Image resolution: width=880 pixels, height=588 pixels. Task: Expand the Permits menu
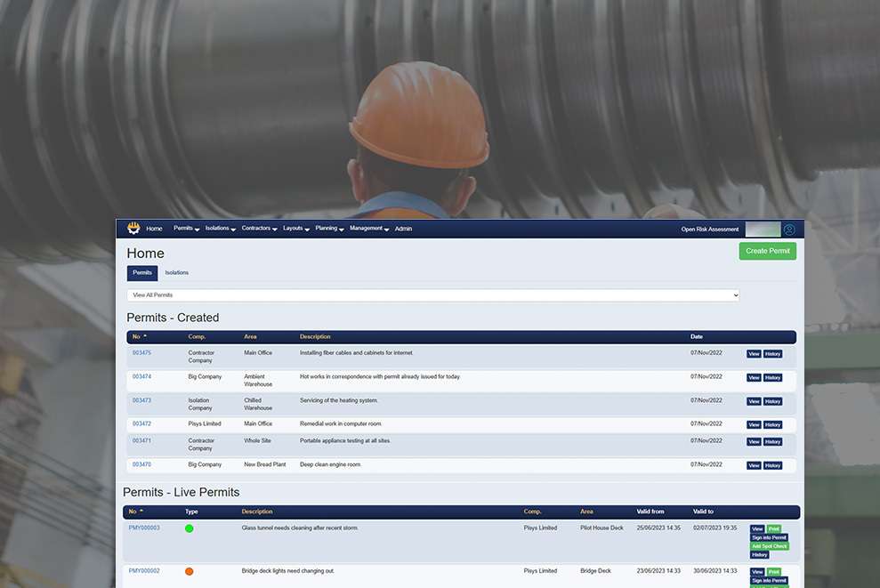point(184,229)
